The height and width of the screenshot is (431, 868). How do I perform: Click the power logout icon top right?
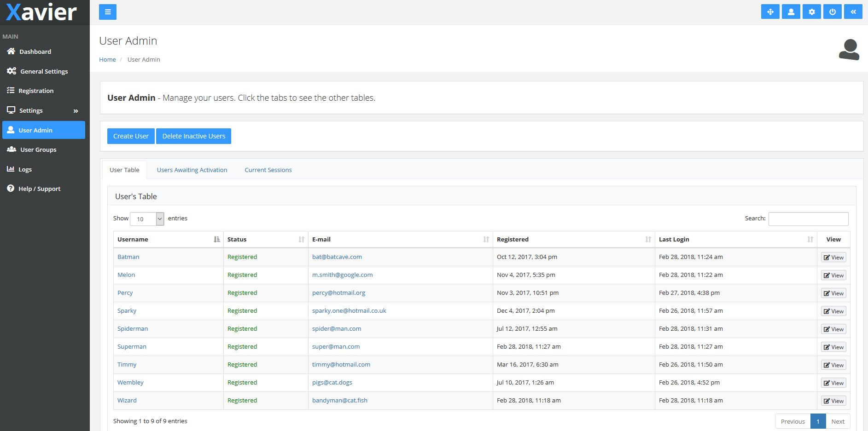[832, 11]
